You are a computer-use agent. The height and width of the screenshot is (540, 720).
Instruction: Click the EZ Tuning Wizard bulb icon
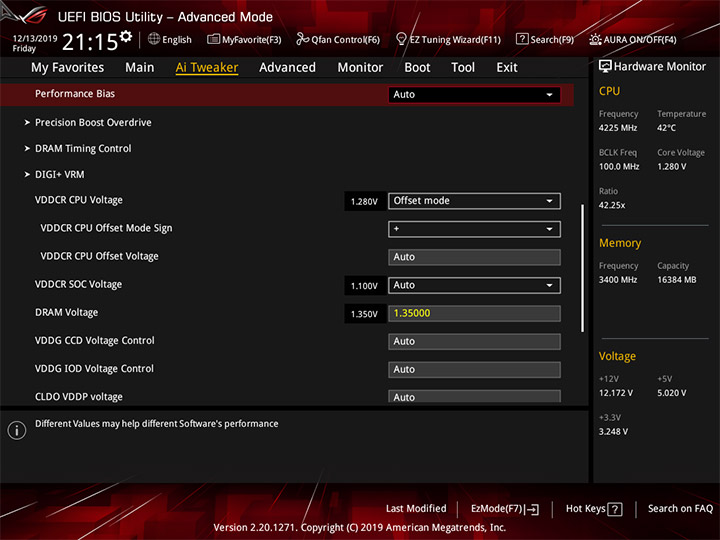[401, 39]
